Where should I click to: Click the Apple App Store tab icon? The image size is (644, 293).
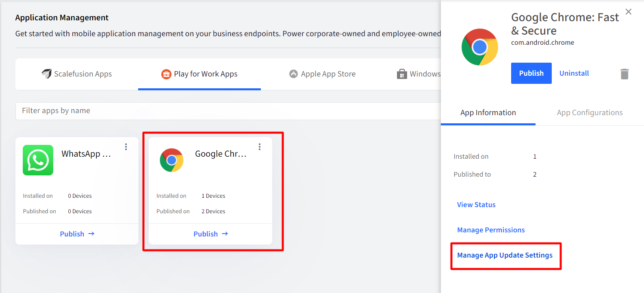[x=293, y=74]
